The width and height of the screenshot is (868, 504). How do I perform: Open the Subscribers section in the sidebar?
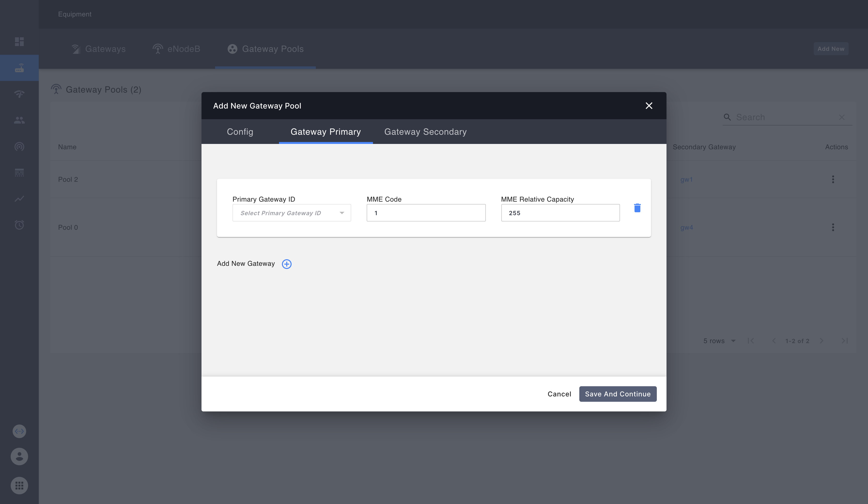pyautogui.click(x=19, y=120)
